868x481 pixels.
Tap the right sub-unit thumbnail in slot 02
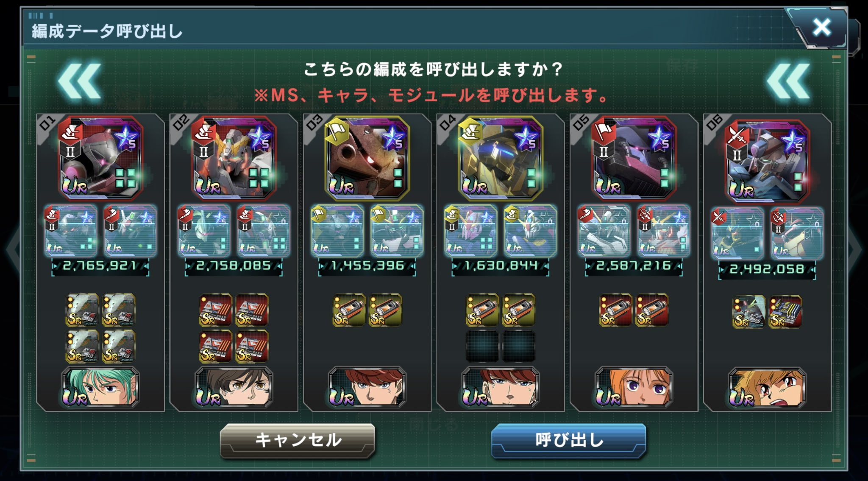pyautogui.click(x=264, y=231)
